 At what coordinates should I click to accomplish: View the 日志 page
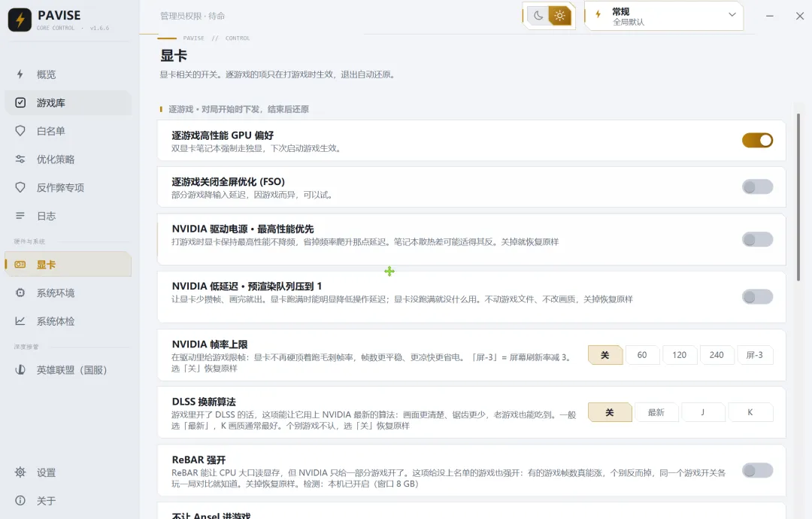point(68,215)
